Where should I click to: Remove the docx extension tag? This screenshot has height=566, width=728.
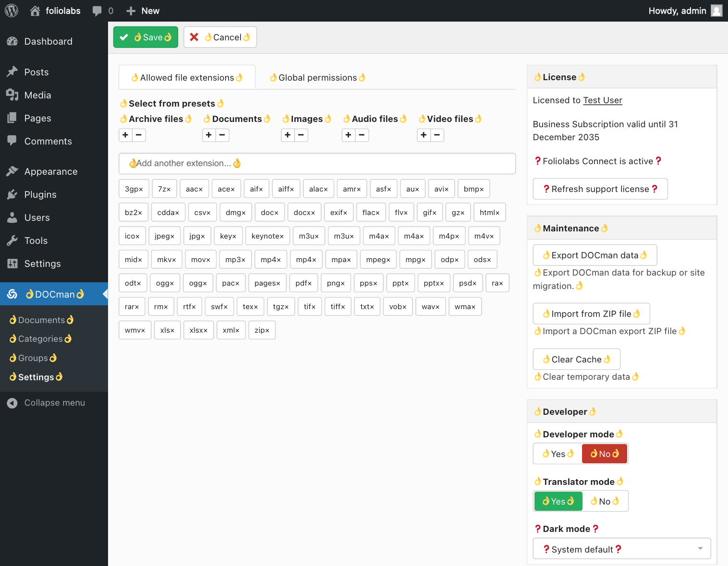[313, 213]
